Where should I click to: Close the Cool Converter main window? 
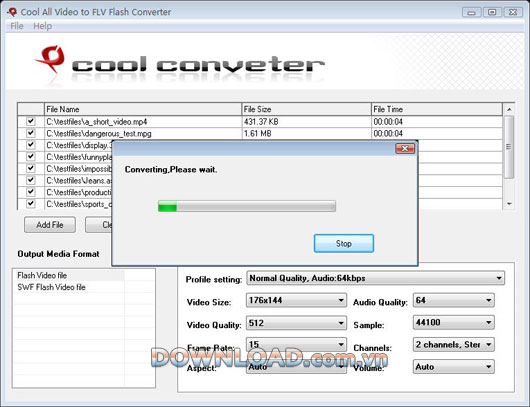[513, 13]
